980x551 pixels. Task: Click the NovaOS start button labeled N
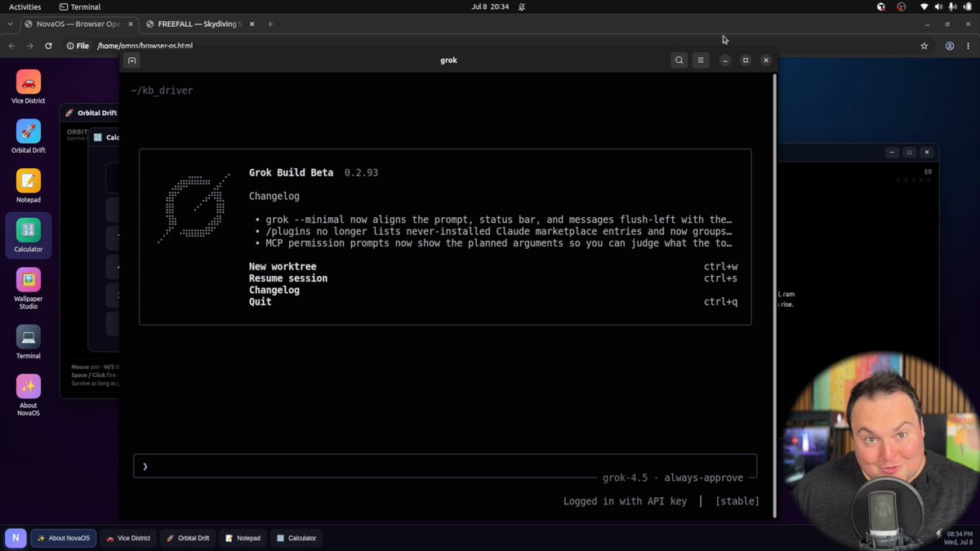tap(16, 538)
